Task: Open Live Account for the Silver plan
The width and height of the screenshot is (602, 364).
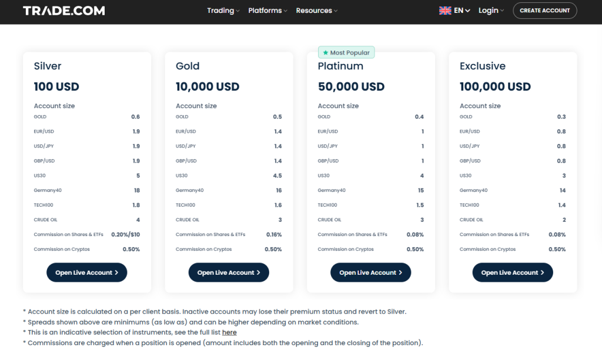Action: point(86,272)
